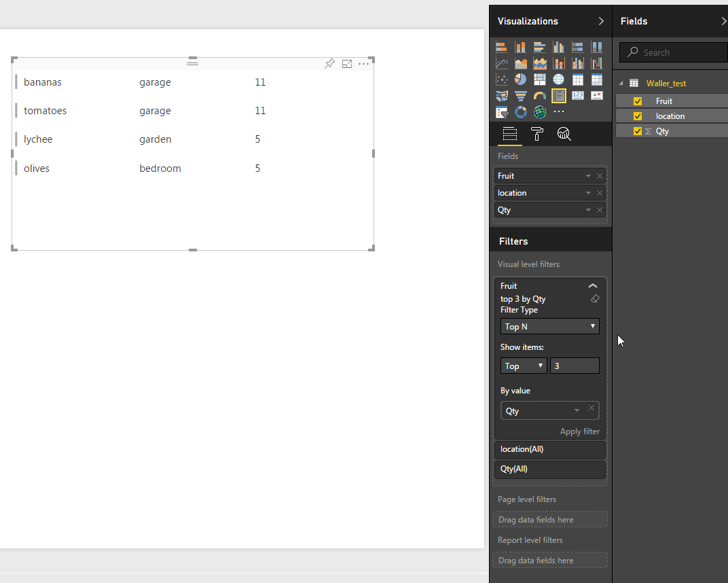Pin the visual using pushpin icon
The height and width of the screenshot is (583, 728).
pyautogui.click(x=329, y=64)
